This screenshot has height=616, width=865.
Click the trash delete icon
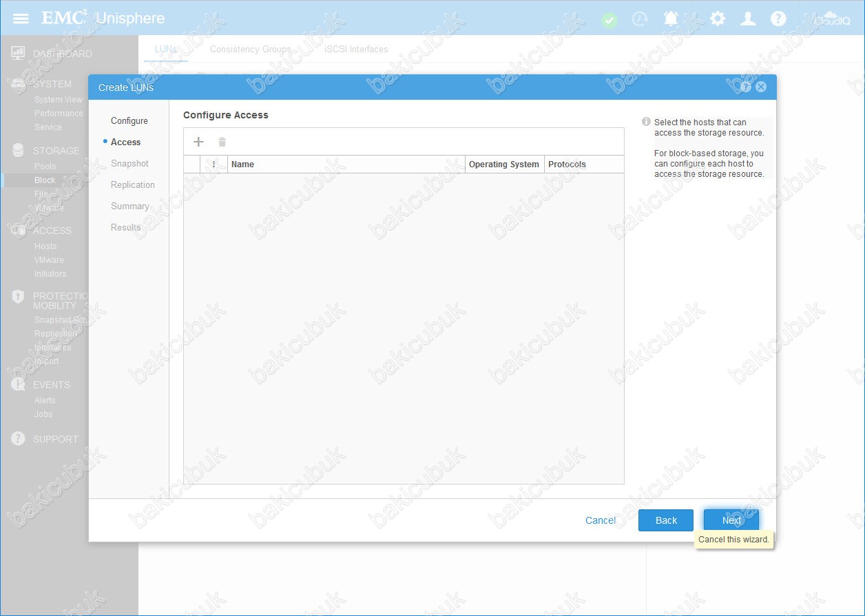pyautogui.click(x=222, y=142)
